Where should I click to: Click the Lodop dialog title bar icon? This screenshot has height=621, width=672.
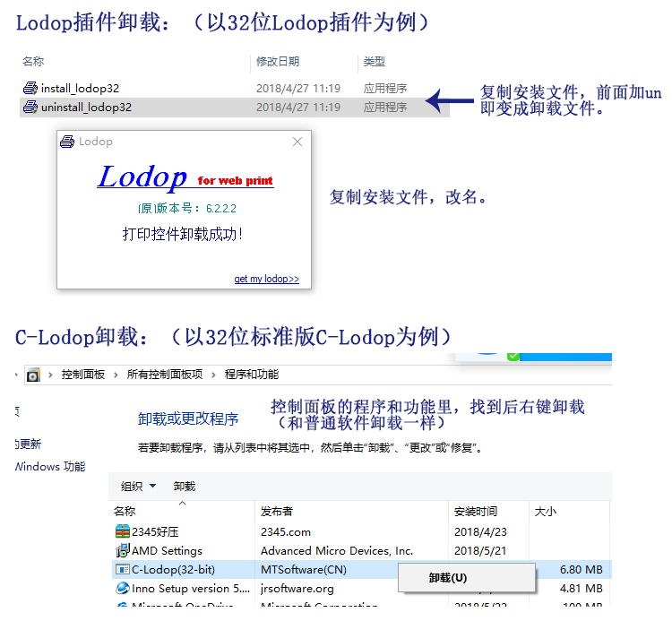pos(67,142)
